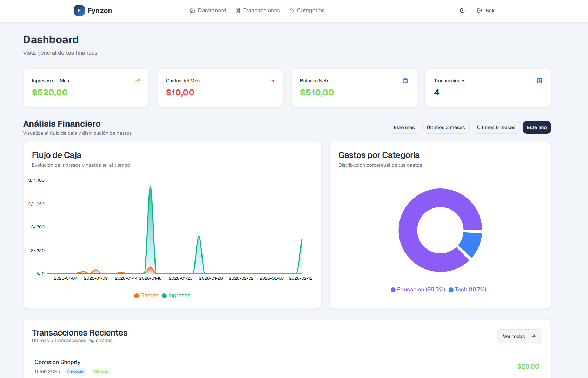
Task: Choose the Este año period
Action: pyautogui.click(x=536, y=127)
